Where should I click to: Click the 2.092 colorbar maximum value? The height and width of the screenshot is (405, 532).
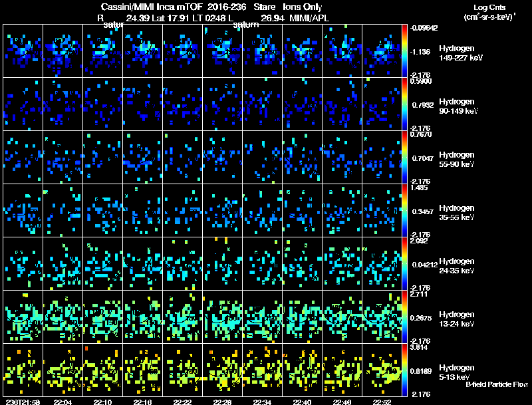pyautogui.click(x=419, y=241)
